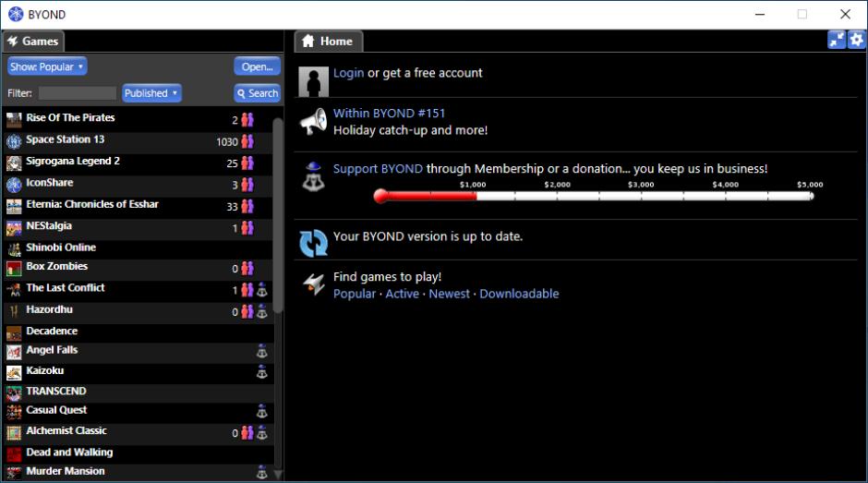Screen dimensions: 868x483
Task: Select the Sigrogana Legend 2 entry
Action: point(139,163)
